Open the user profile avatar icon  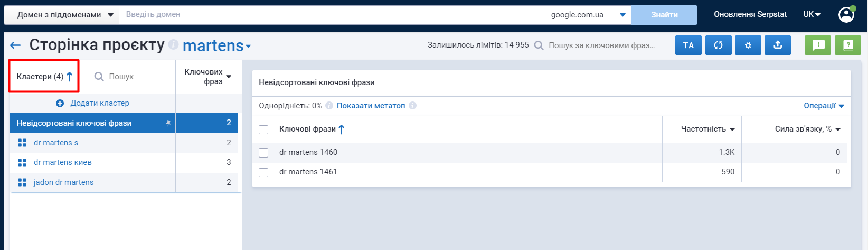point(846,14)
